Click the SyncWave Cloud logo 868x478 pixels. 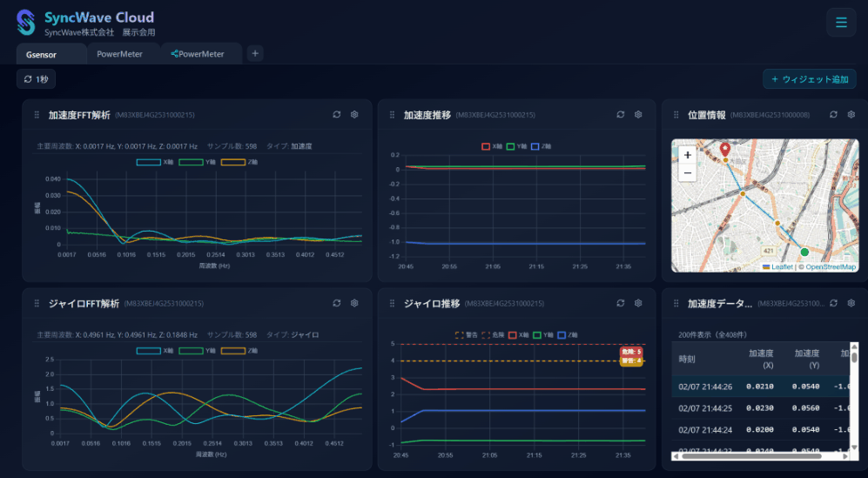[x=26, y=22]
